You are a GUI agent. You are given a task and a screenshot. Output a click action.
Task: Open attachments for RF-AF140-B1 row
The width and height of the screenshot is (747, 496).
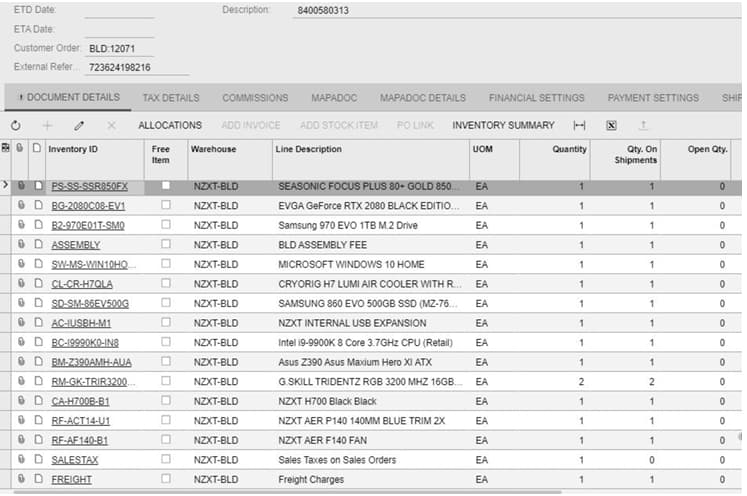[x=21, y=440]
